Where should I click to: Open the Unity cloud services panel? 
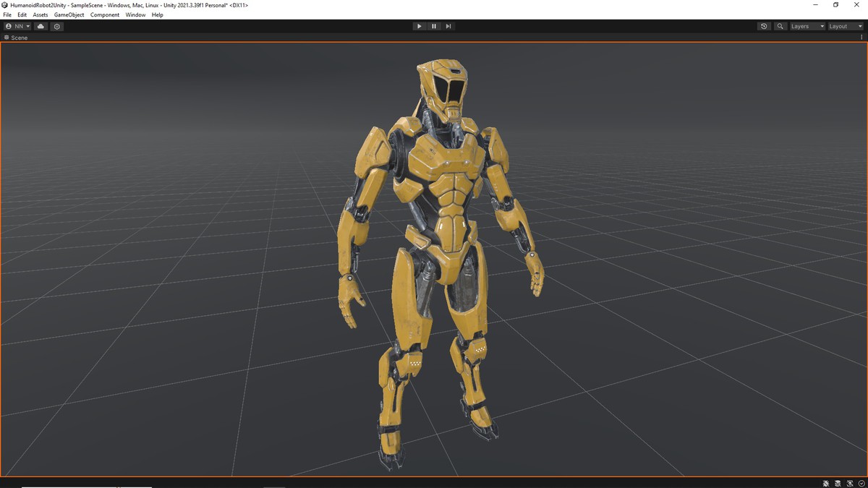coord(41,26)
